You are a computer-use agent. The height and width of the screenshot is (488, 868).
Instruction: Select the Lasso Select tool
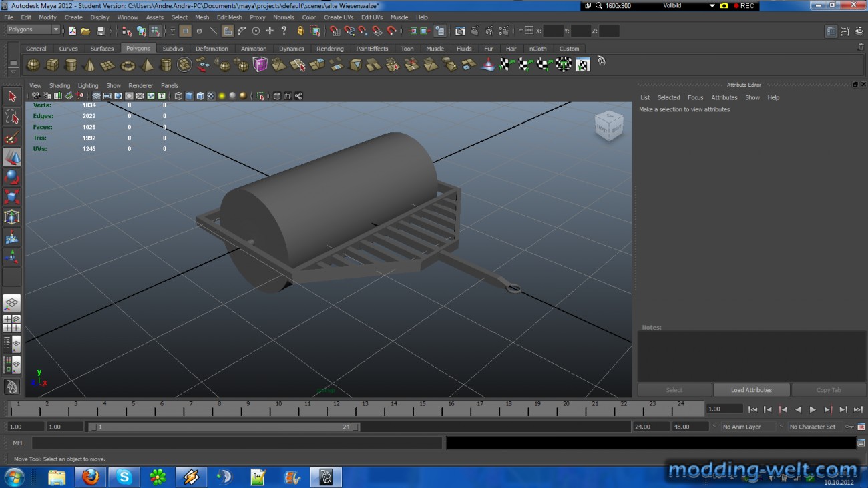click(12, 117)
